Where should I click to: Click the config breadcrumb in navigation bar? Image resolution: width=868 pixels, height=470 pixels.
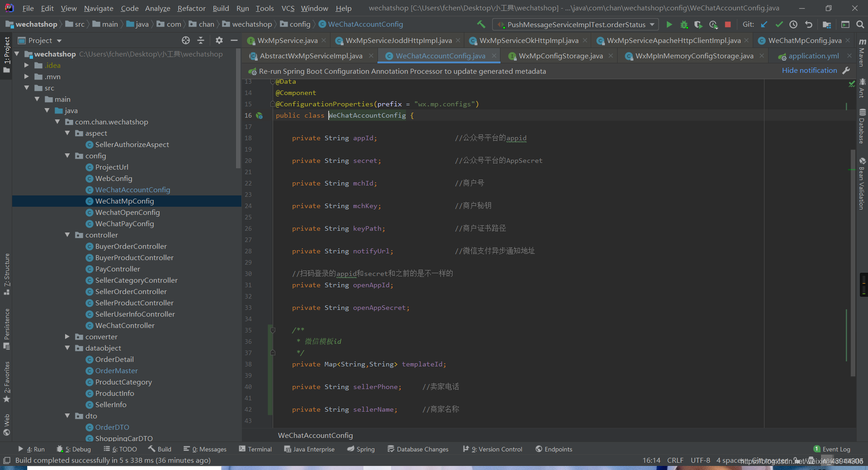click(x=295, y=24)
